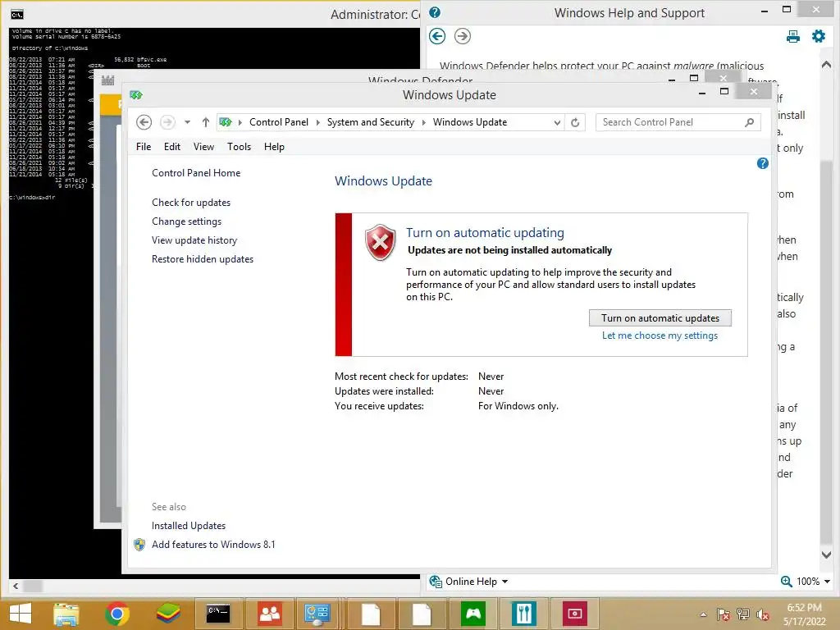Viewport: 840px width, 630px height.
Task: Open Installed Updates link
Action: (x=189, y=526)
